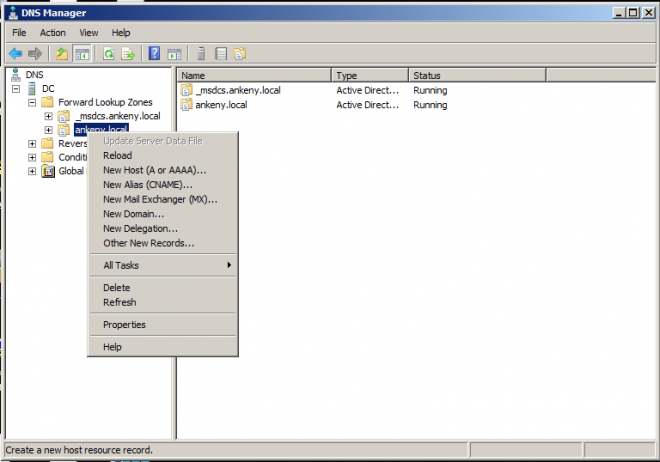This screenshot has height=462, width=660.
Task: Select _msdcs.ankeny.local label in the tree
Action: pos(118,116)
